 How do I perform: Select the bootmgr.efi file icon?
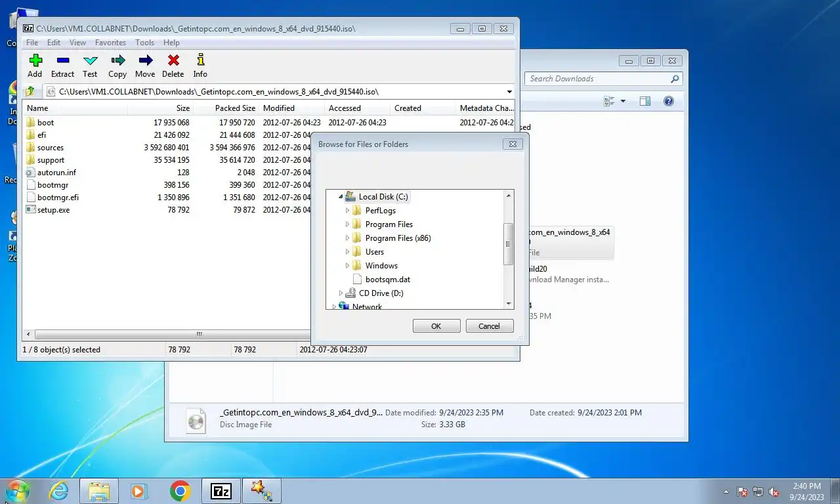point(30,197)
